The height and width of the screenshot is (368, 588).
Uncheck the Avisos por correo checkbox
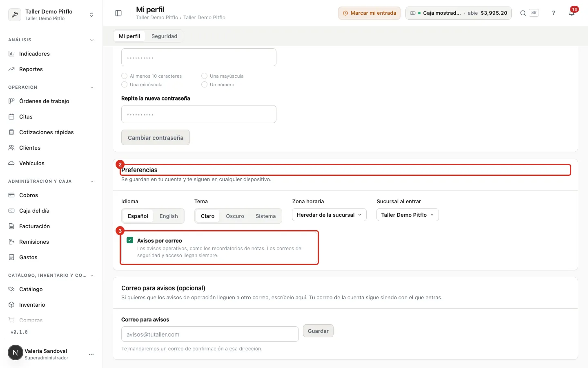coord(130,240)
